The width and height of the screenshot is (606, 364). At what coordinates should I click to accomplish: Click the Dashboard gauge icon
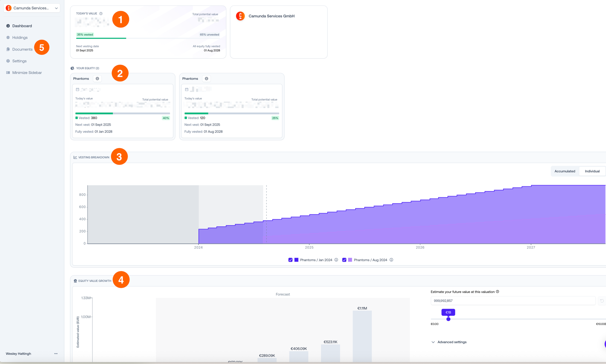8,26
